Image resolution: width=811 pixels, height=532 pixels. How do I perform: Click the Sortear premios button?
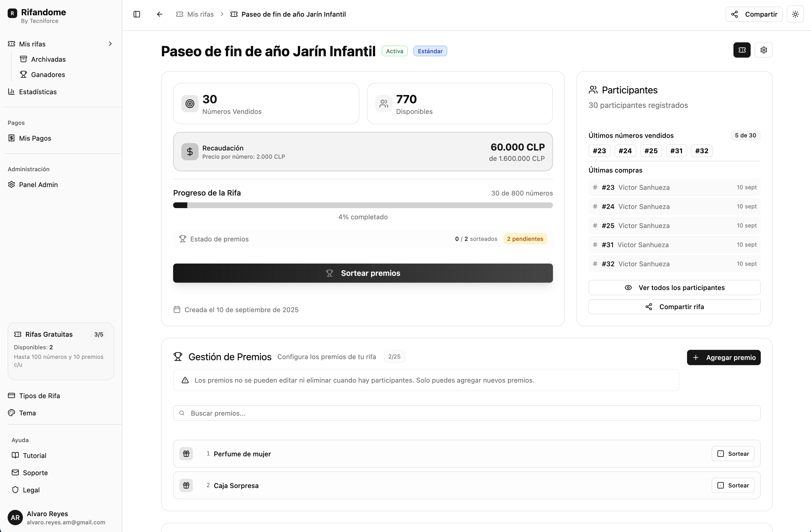click(363, 273)
